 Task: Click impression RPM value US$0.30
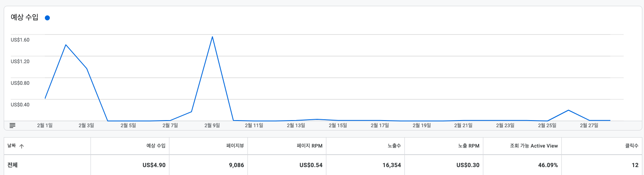(x=468, y=165)
